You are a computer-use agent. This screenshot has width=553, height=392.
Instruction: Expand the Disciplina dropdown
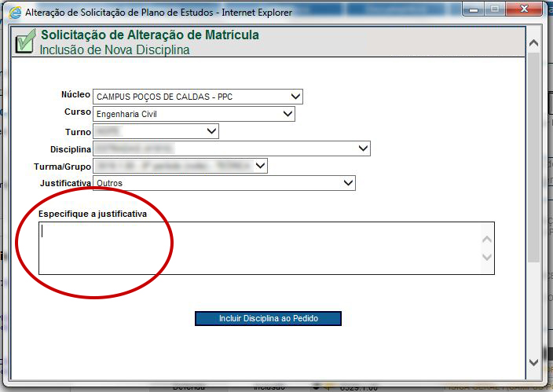(x=363, y=148)
